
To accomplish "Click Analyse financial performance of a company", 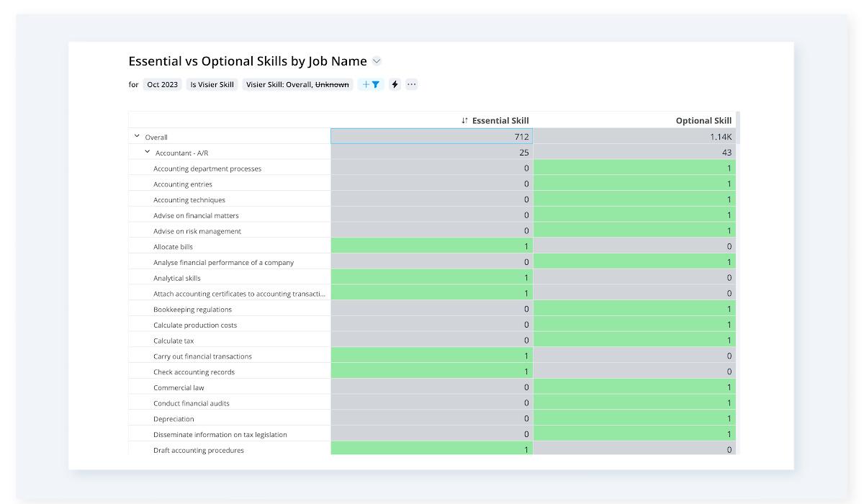I will [x=223, y=263].
